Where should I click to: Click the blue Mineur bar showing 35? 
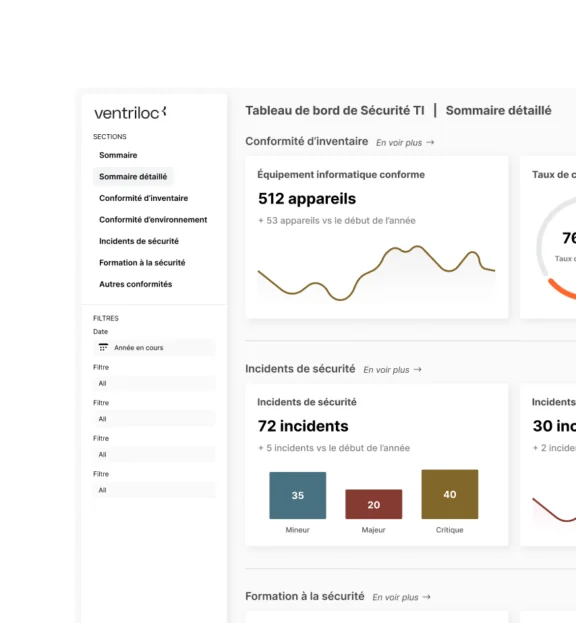click(298, 495)
